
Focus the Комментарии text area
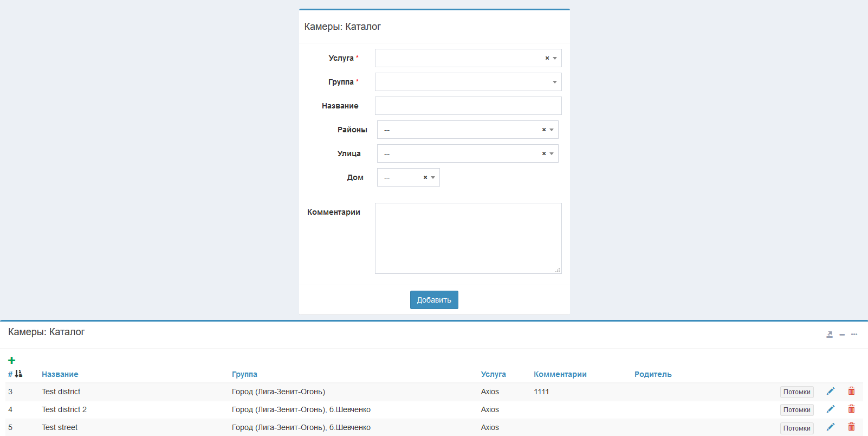[x=468, y=238]
